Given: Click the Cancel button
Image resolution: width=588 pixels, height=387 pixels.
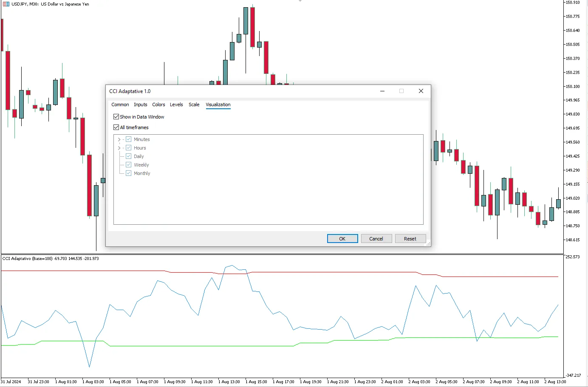Looking at the screenshot, I should [x=376, y=239].
